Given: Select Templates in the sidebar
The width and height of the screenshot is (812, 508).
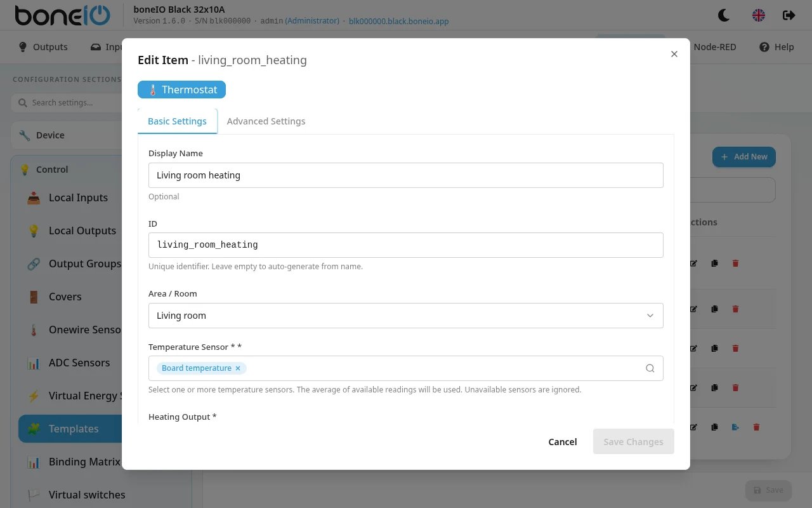Looking at the screenshot, I should [x=70, y=429].
